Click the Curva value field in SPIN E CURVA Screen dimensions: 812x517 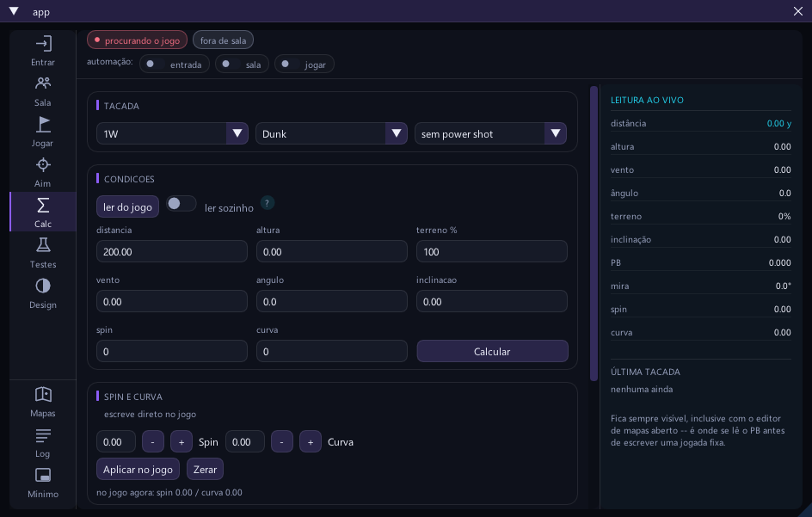[x=245, y=442]
